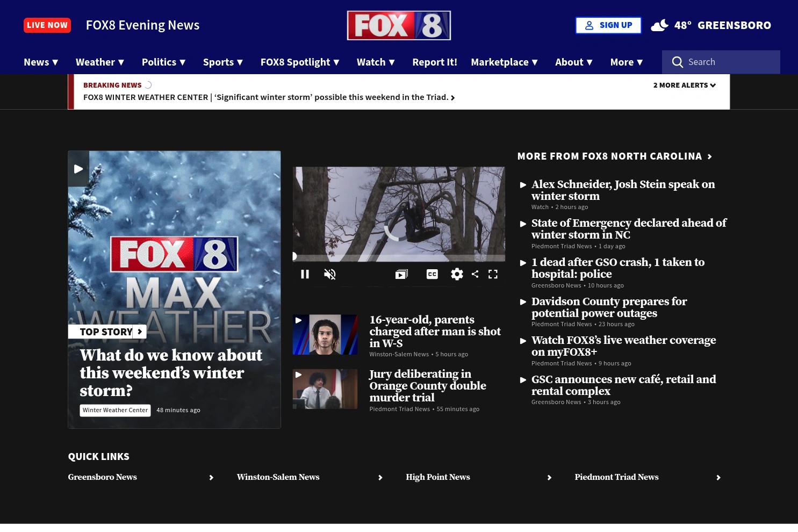Viewport: 798px width, 532px height.
Task: Click the FOX 8 logo in header
Action: (x=399, y=25)
